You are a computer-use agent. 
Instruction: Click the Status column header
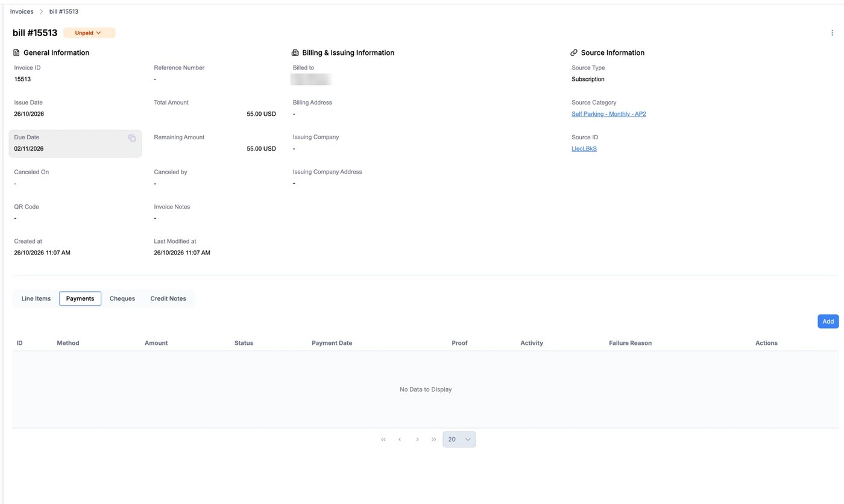click(x=244, y=343)
